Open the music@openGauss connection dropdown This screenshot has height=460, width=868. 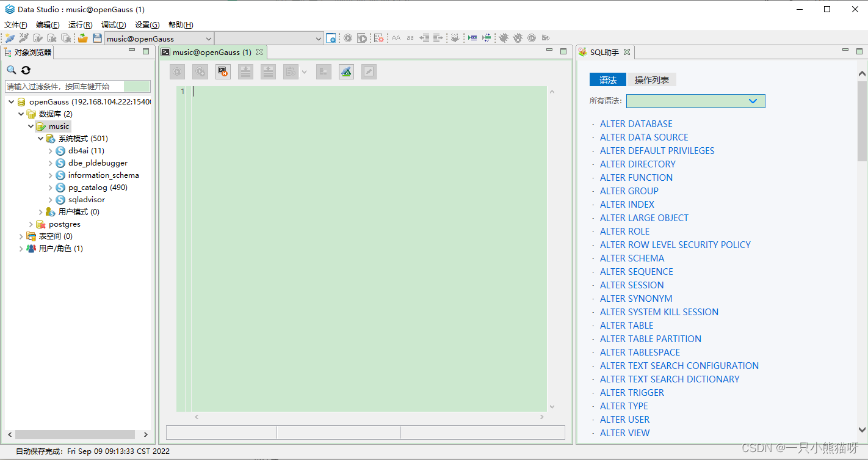click(x=209, y=38)
